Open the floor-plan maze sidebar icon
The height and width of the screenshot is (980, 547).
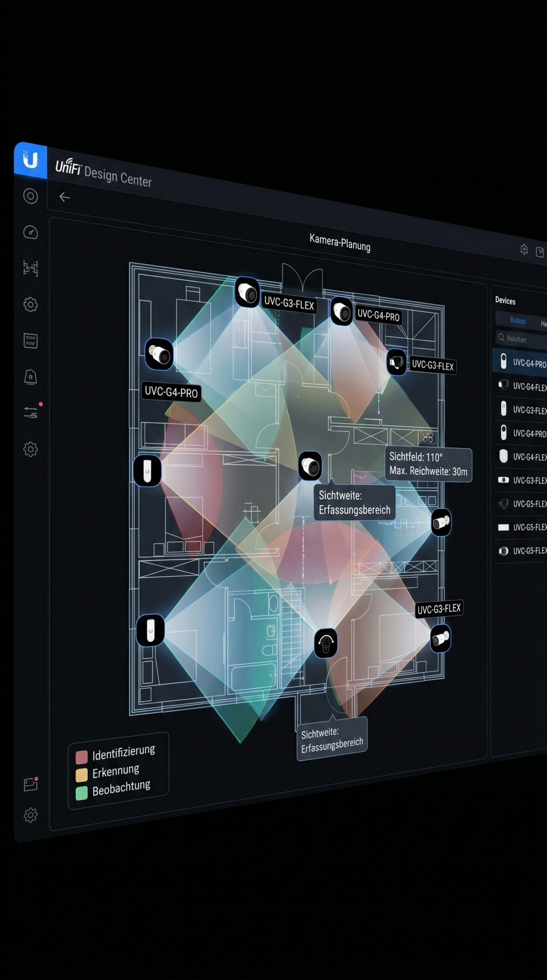pos(31,268)
